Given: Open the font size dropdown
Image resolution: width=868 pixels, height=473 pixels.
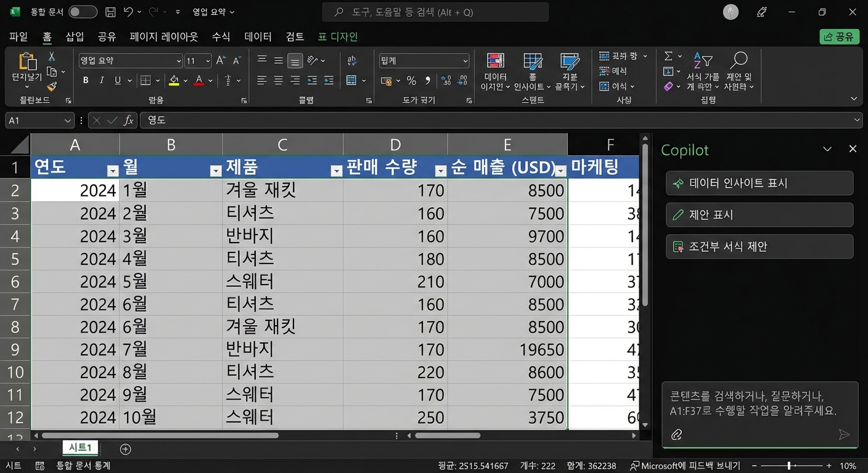Looking at the screenshot, I should [x=208, y=61].
